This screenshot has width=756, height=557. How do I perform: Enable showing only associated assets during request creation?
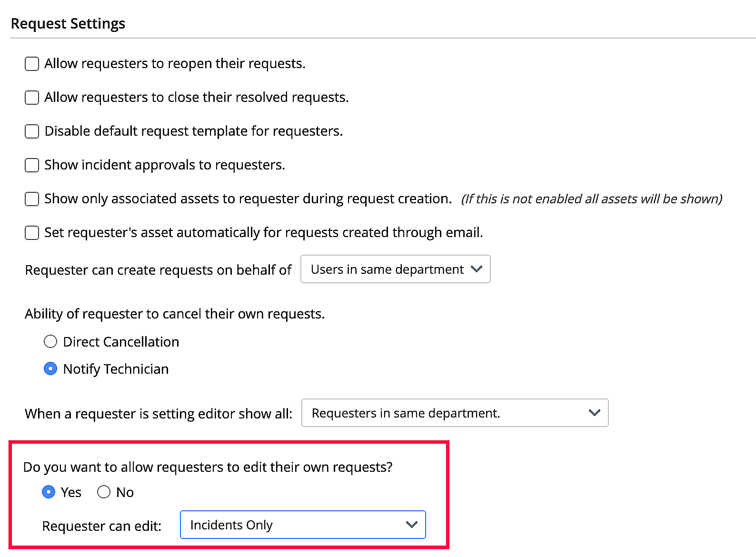pyautogui.click(x=31, y=199)
